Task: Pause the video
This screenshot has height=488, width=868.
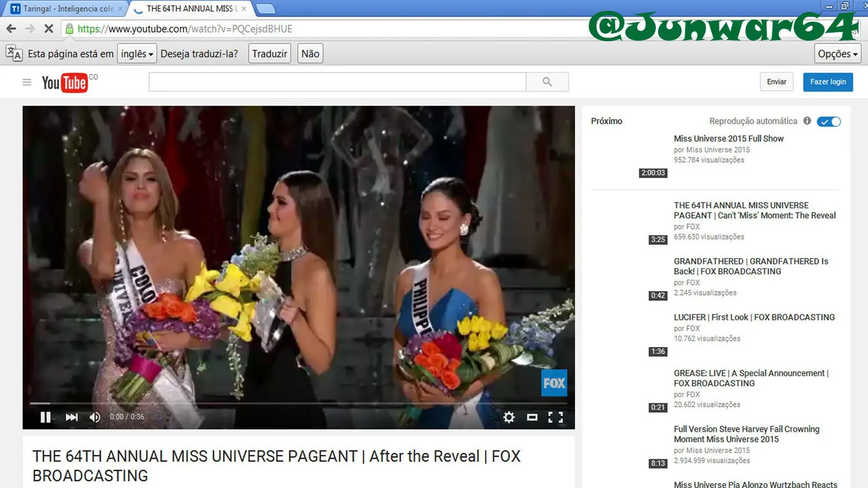Action: 46,417
